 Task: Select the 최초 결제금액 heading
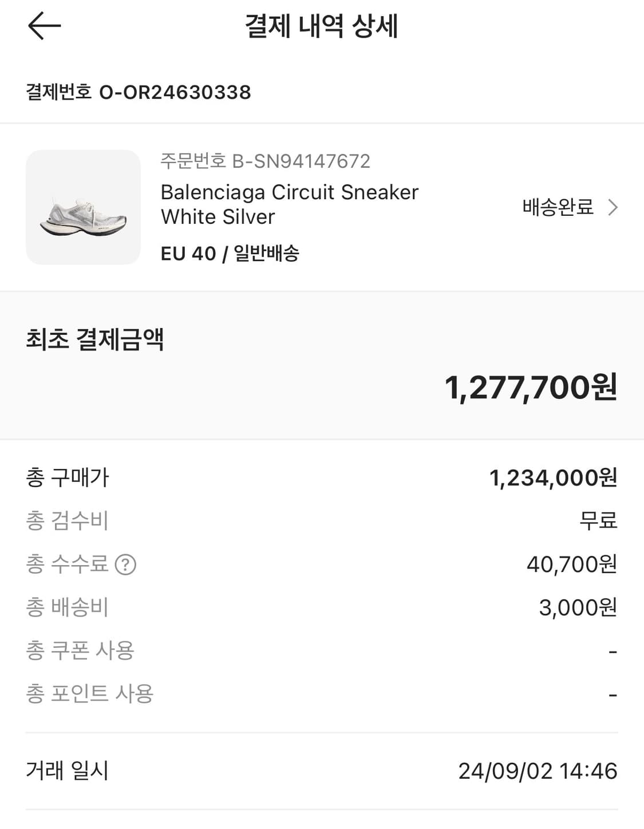tap(95, 339)
